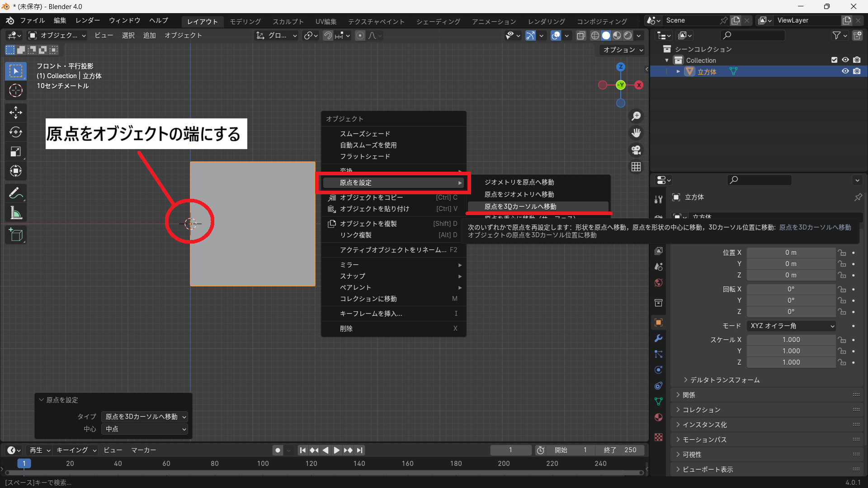
Task: Switch to the モデリング workspace tab
Action: point(245,21)
